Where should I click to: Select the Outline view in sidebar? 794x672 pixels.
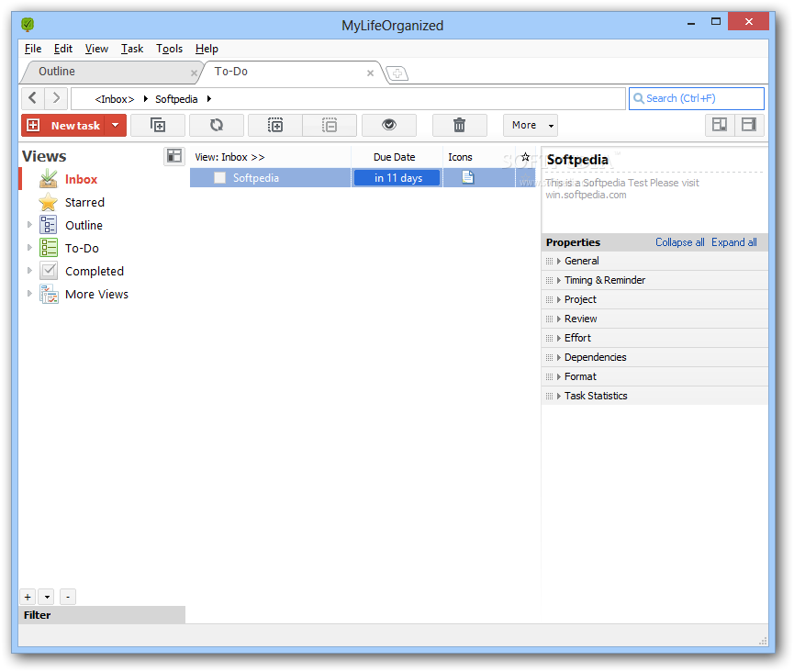tap(84, 225)
